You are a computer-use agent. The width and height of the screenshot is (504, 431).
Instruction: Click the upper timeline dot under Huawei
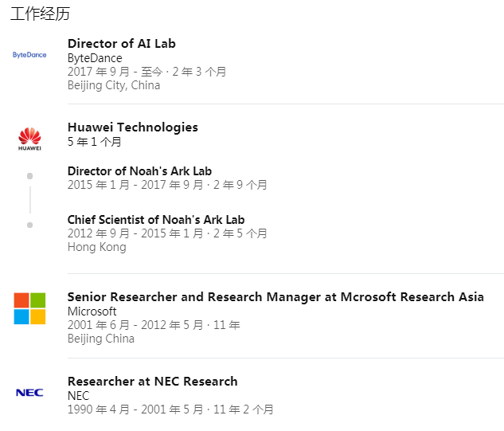pyautogui.click(x=29, y=176)
